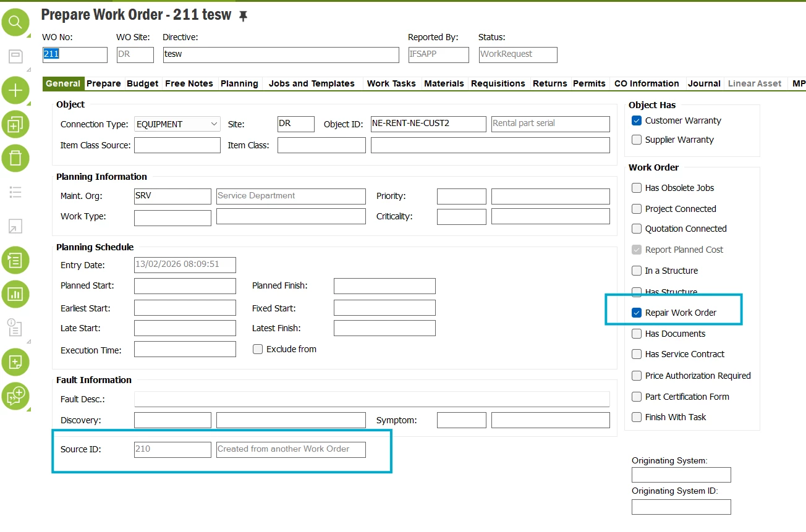Click the Planned Finish date field
Viewport: 806px width, 532px height.
point(384,286)
